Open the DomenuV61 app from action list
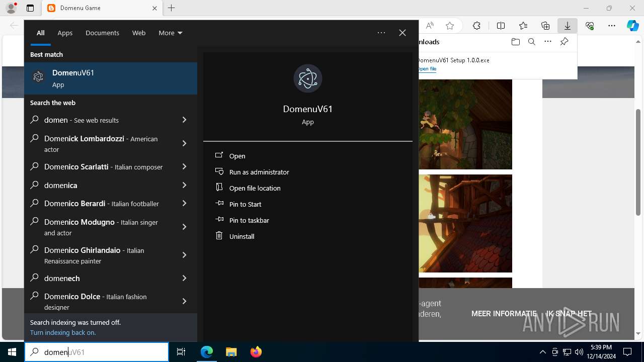This screenshot has width=644, height=362. 237,156
